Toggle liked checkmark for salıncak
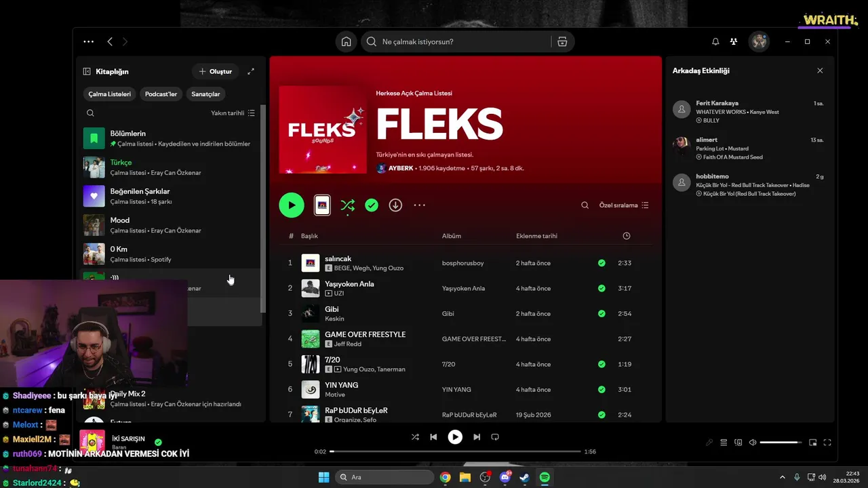This screenshot has height=488, width=868. coord(601,263)
